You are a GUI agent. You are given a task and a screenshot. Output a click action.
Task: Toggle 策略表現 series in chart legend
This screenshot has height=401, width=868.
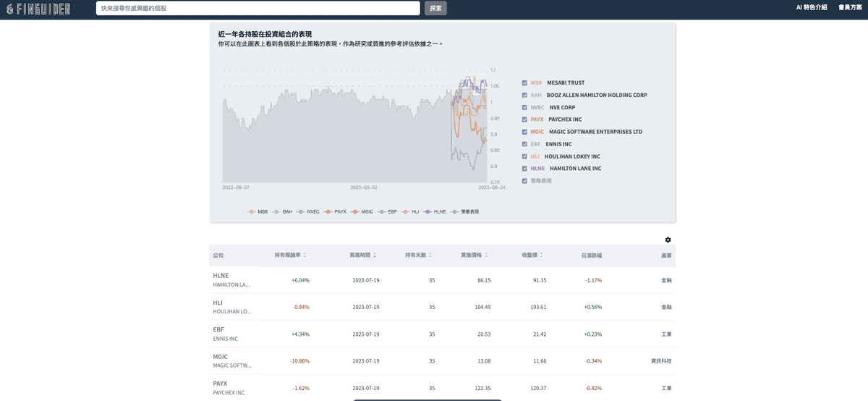click(464, 211)
